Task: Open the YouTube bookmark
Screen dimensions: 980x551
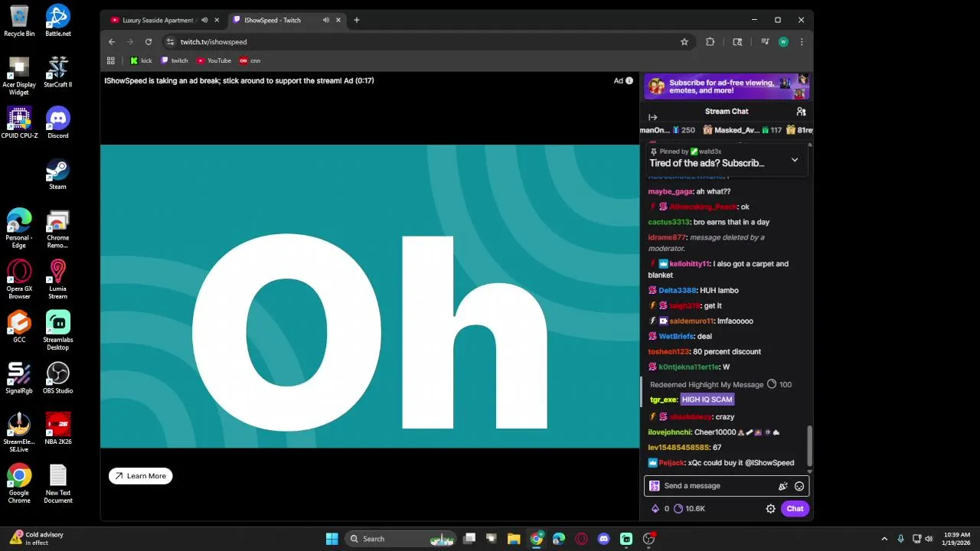Action: tap(214, 60)
